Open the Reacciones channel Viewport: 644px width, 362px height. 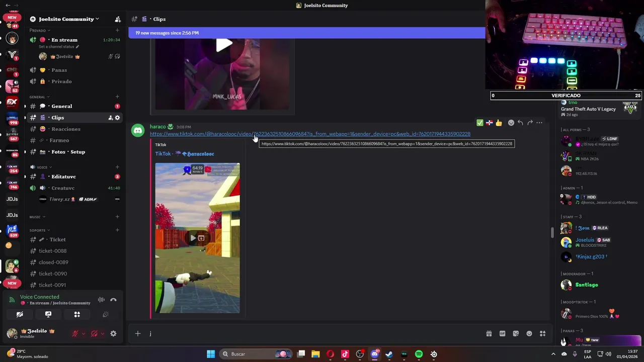(x=74, y=129)
